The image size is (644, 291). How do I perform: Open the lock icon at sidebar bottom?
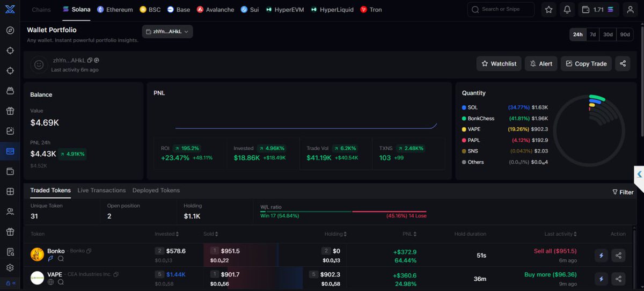8,283
